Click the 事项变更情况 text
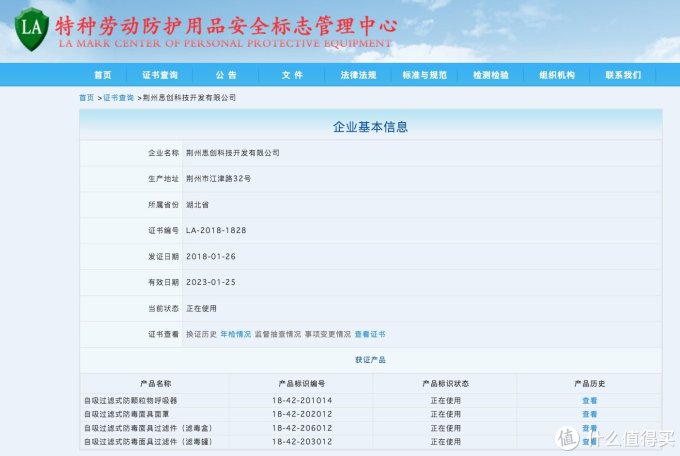Screen dimensions: 680x456 coord(327,334)
